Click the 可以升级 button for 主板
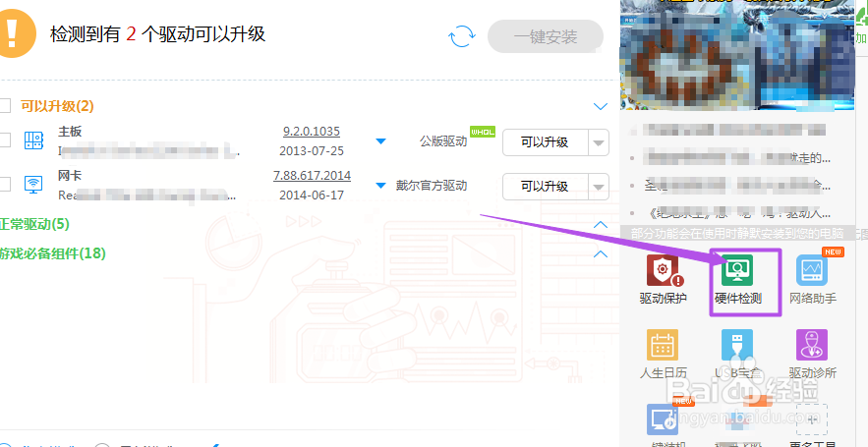 coord(545,142)
